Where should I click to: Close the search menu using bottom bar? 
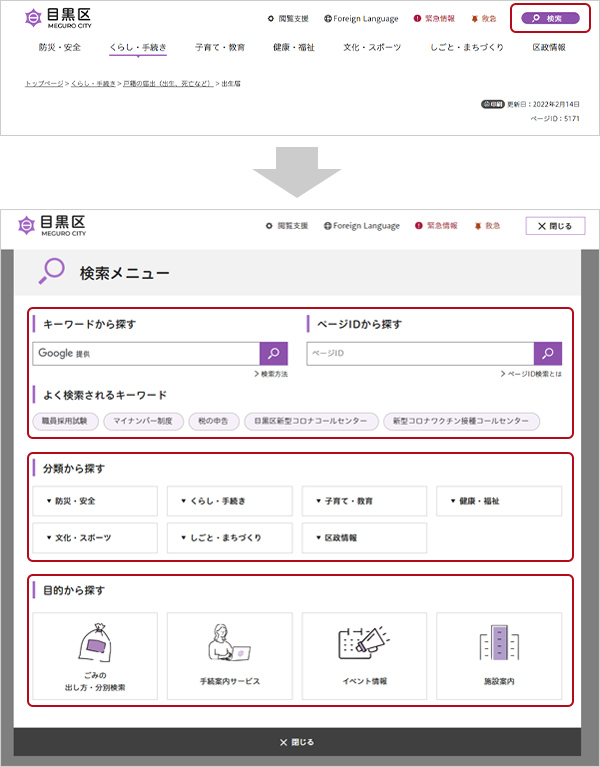tap(297, 742)
